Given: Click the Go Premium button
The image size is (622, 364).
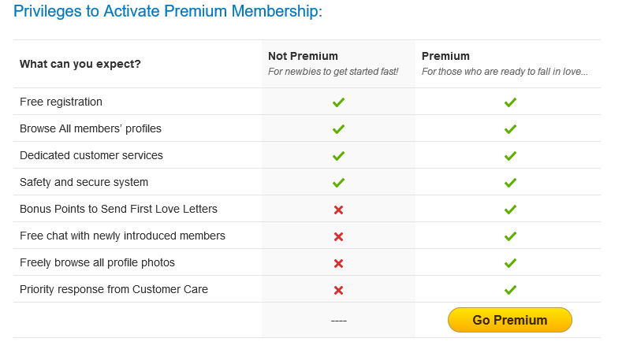Looking at the screenshot, I should point(509,320).
